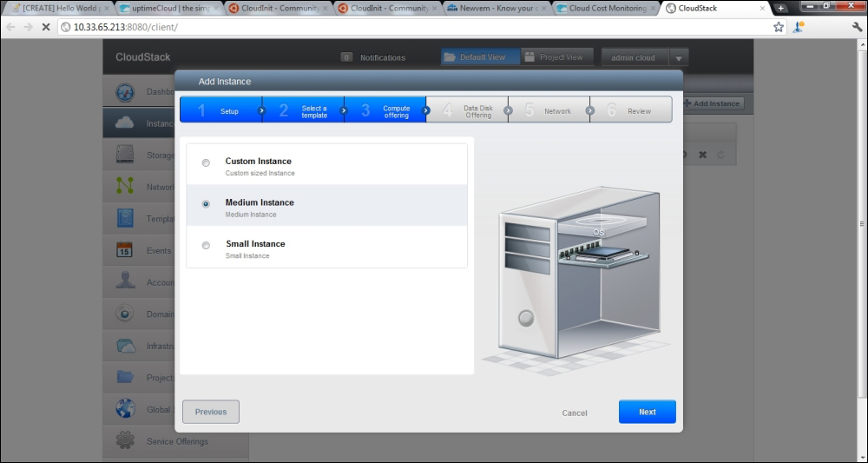Click the Storage disk icon in sidebar
Screen dimensions: 868x463
pos(125,155)
